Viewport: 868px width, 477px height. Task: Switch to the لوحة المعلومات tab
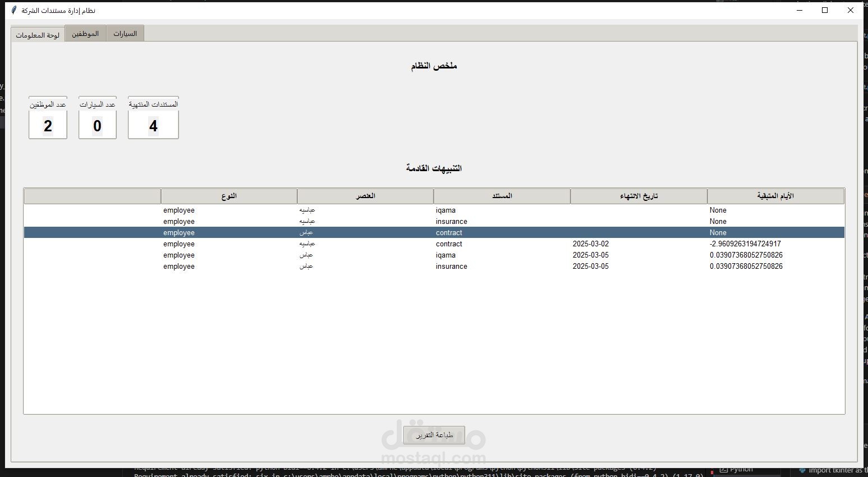(38, 34)
